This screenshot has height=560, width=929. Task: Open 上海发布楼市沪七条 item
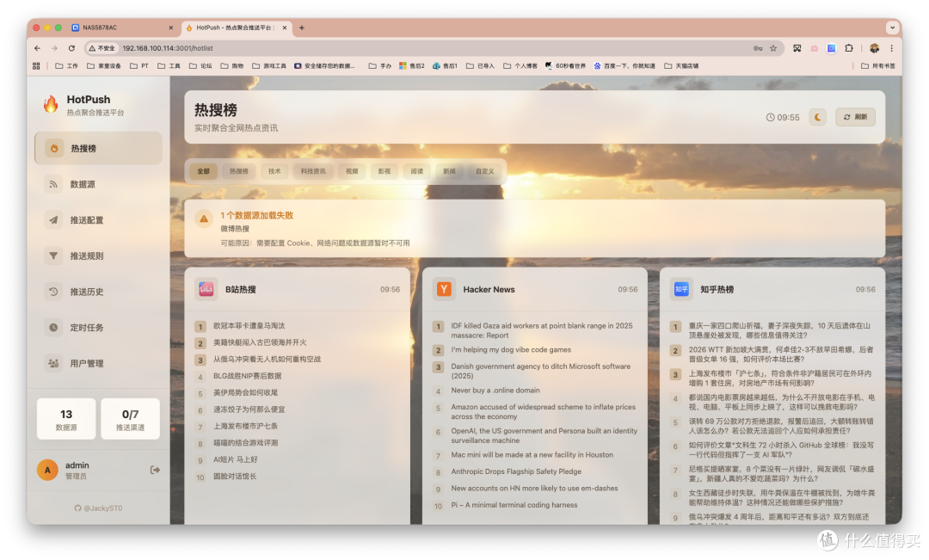point(245,426)
